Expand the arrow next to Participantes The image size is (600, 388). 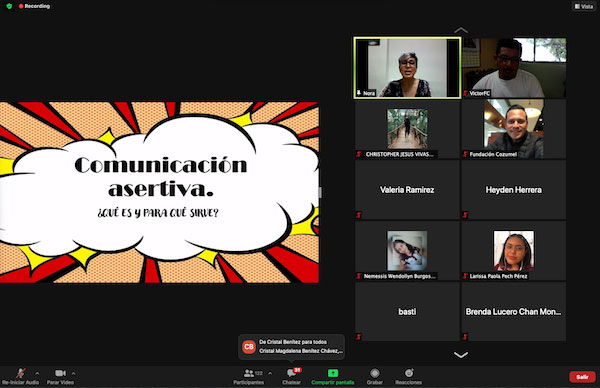tap(270, 373)
